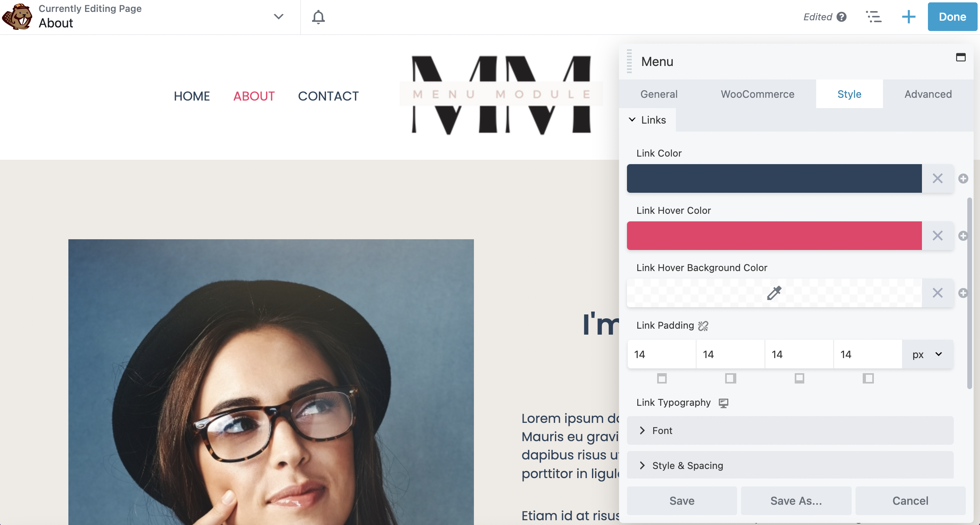This screenshot has height=525, width=980.
Task: Click the plus icon to add new module
Action: (909, 16)
